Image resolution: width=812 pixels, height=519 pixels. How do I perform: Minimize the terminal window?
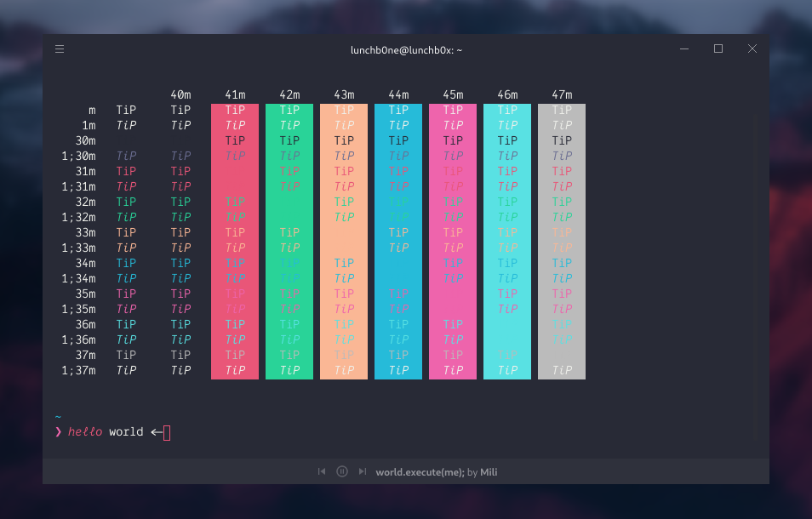coord(684,48)
